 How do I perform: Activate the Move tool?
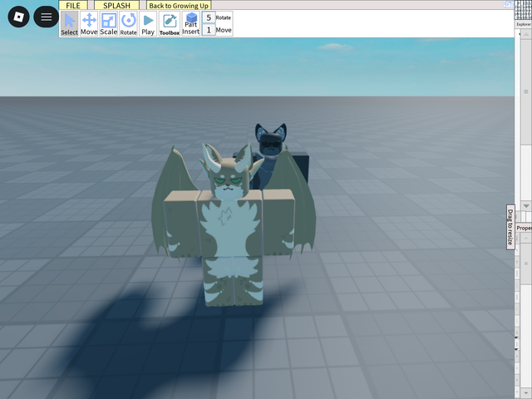tap(89, 24)
